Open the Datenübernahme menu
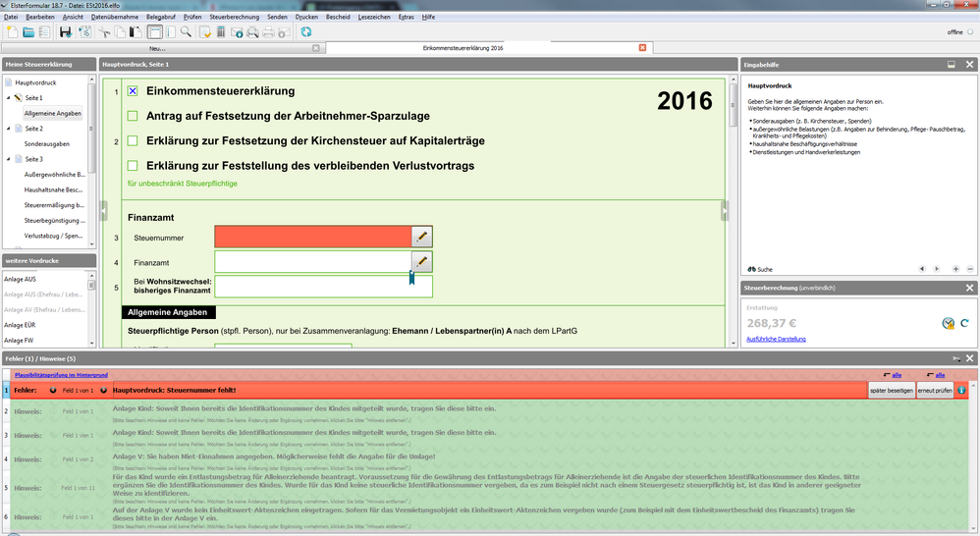 [115, 17]
